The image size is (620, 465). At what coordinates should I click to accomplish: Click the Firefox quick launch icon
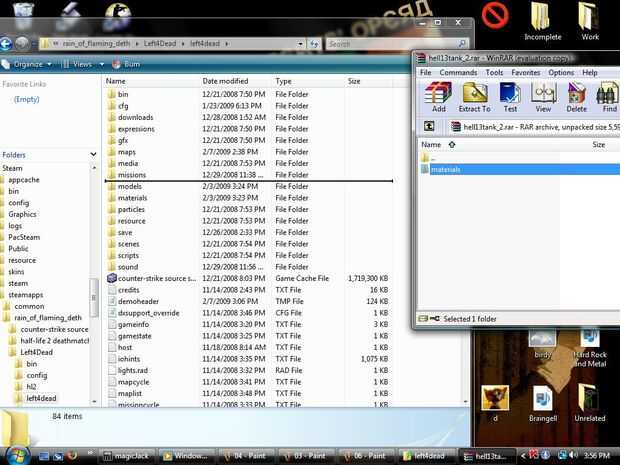[72, 456]
